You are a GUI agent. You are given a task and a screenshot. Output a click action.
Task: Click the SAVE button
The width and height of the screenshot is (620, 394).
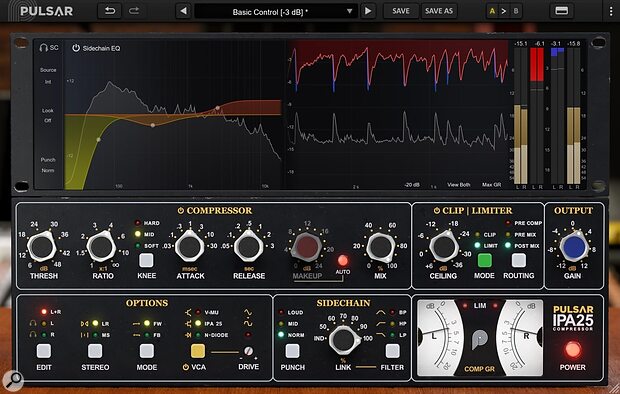(401, 11)
